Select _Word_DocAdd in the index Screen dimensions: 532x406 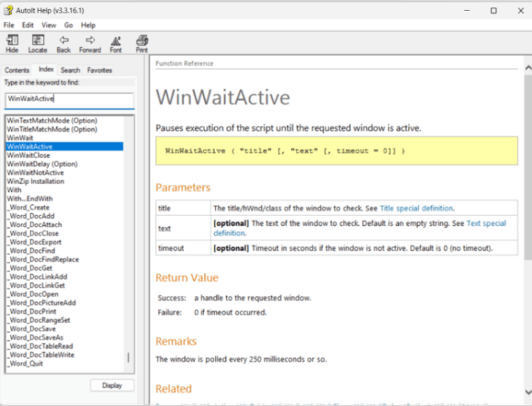pos(31,216)
